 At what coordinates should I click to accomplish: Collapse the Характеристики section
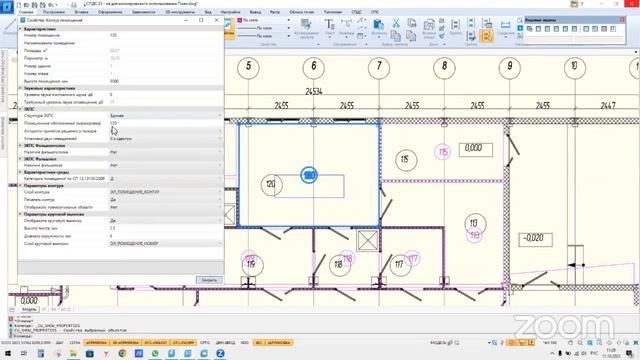click(x=20, y=29)
